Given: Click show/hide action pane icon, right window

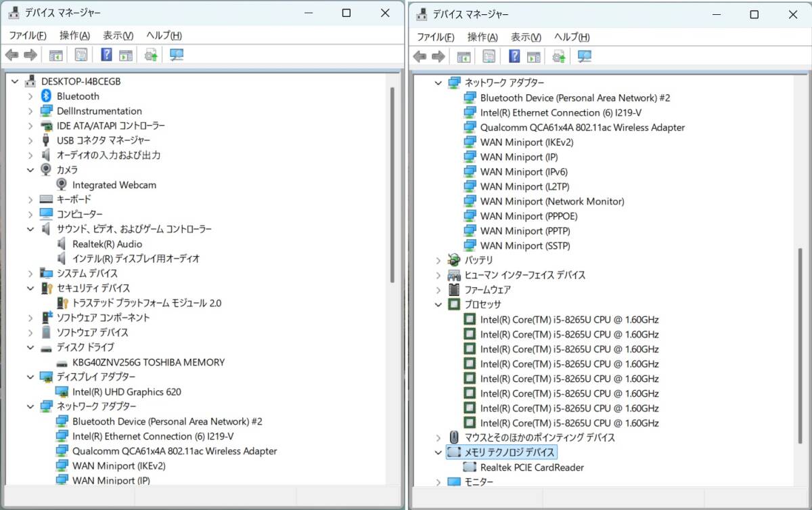Looking at the screenshot, I should (x=534, y=56).
